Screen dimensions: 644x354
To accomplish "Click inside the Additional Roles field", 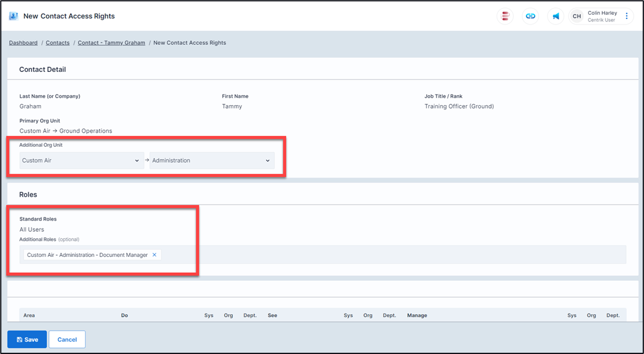I will (x=393, y=255).
